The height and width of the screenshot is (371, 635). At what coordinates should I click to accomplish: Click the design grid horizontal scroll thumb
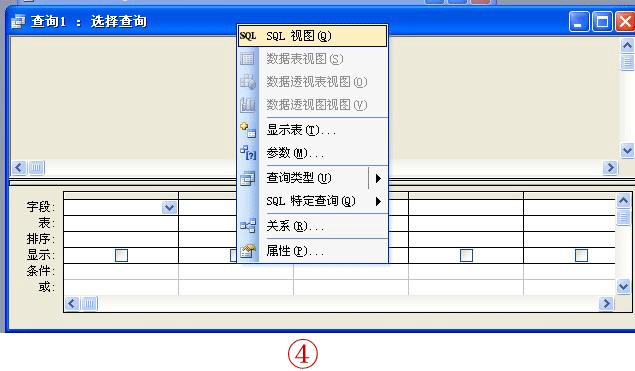(x=89, y=303)
